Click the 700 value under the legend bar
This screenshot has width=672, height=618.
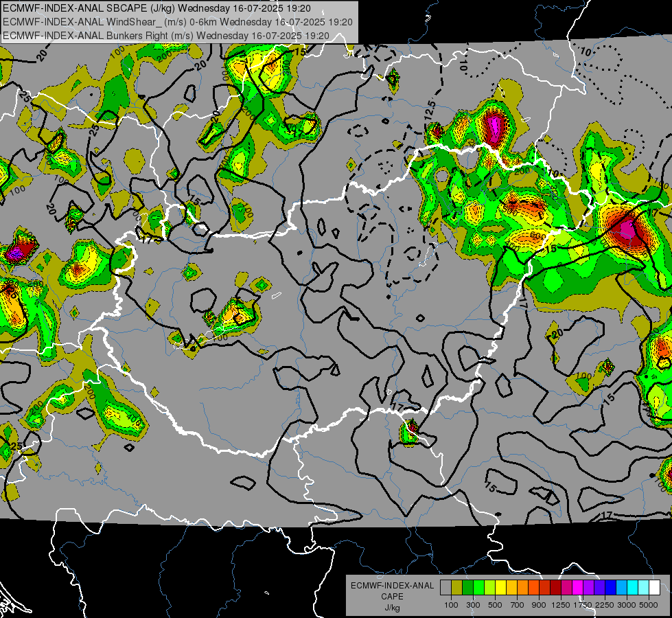[x=518, y=605]
